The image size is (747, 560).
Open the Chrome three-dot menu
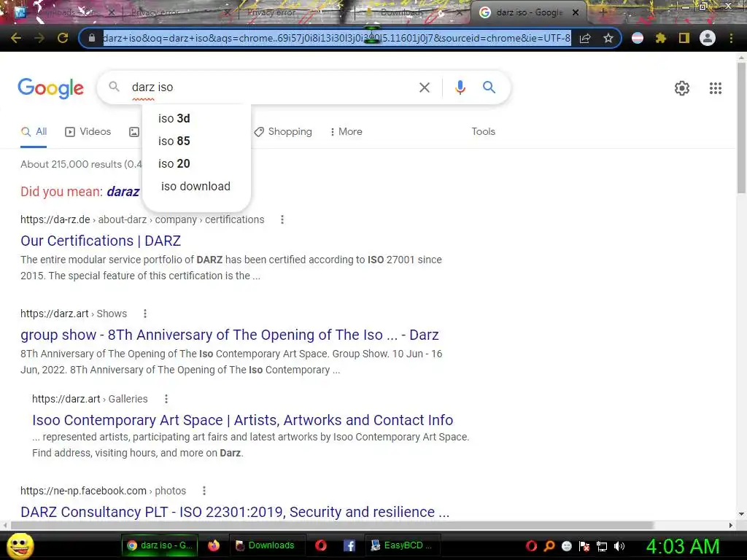731,38
